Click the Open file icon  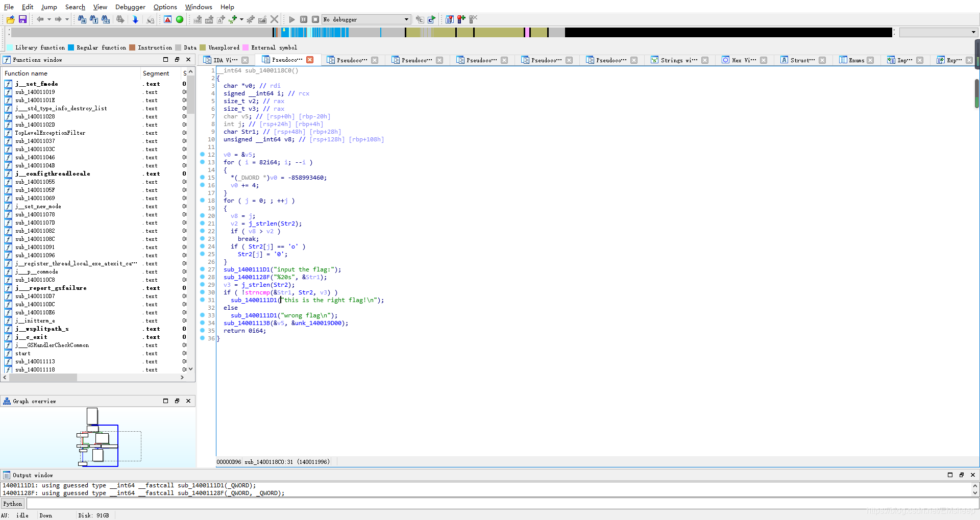tap(10, 19)
